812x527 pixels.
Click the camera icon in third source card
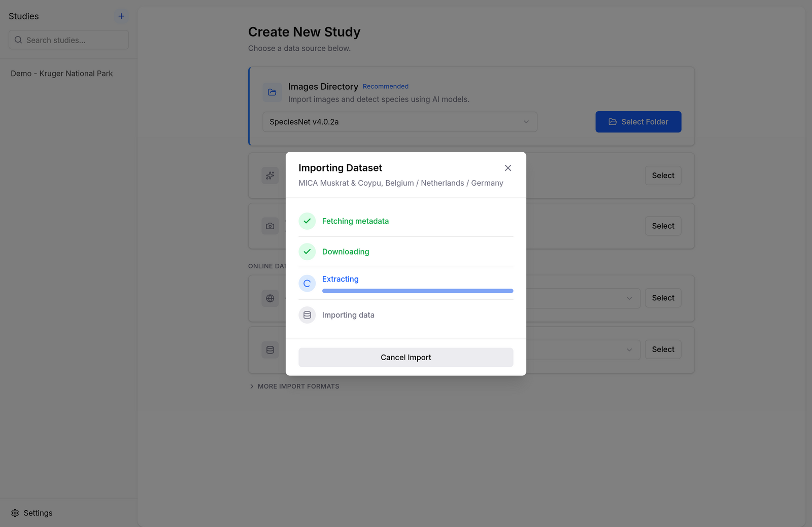pos(270,226)
